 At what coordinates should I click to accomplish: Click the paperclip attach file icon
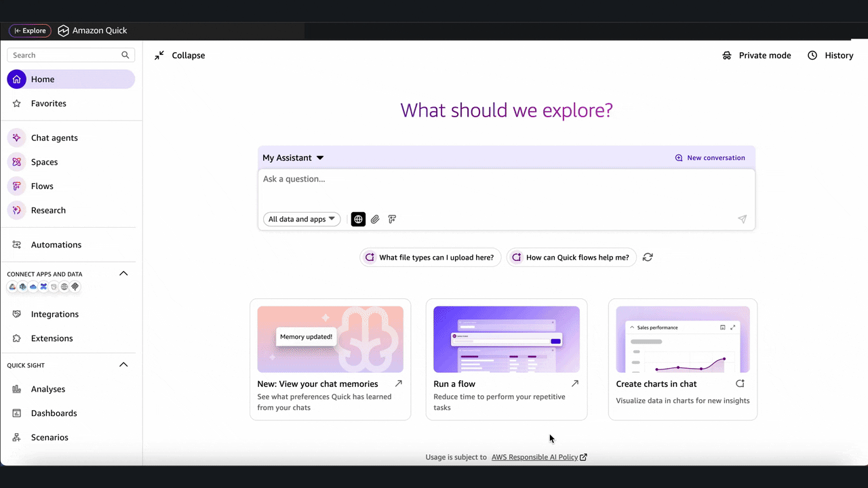point(375,219)
